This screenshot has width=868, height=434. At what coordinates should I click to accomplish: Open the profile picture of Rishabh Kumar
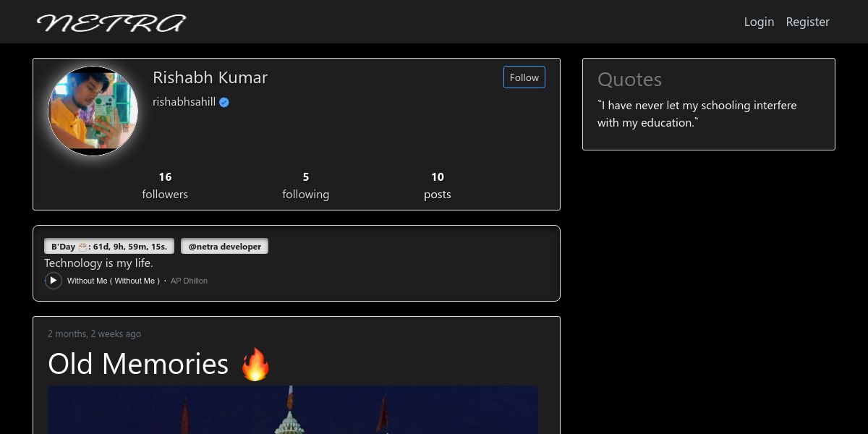93,111
